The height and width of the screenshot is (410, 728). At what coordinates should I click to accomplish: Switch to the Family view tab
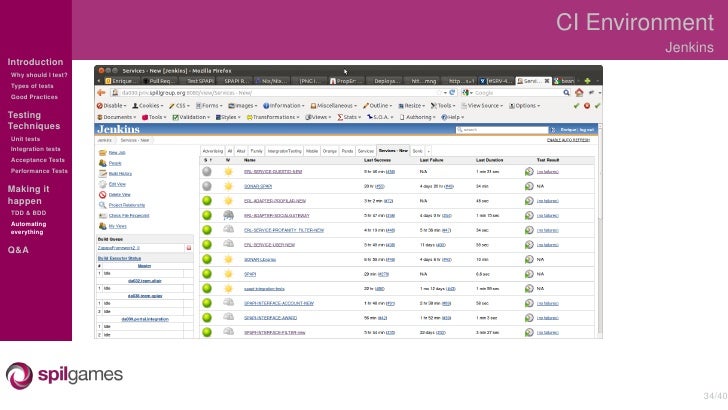(x=256, y=151)
